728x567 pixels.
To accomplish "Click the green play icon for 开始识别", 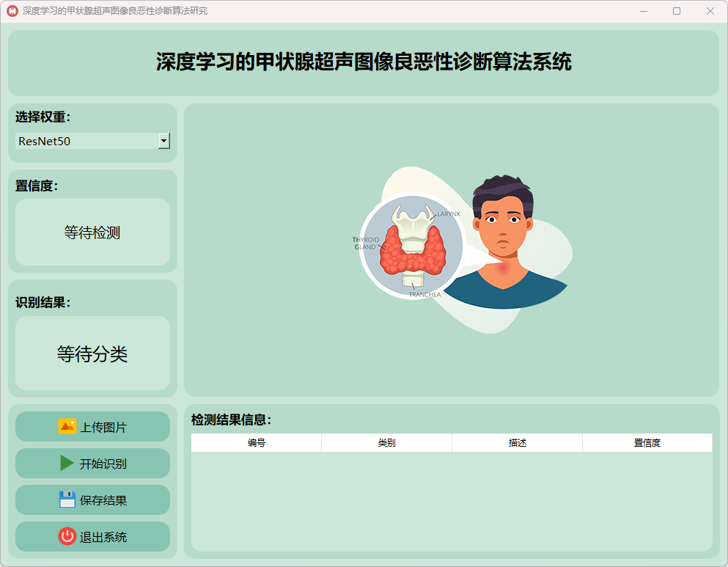I will click(67, 463).
